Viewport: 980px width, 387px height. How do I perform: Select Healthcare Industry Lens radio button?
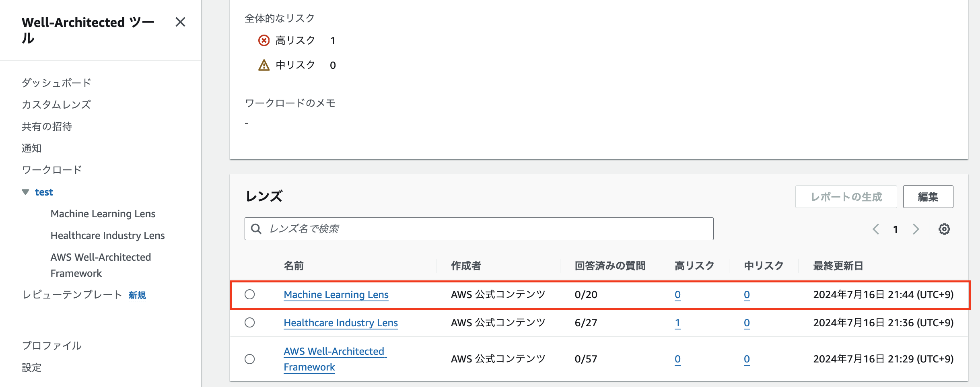pos(250,323)
